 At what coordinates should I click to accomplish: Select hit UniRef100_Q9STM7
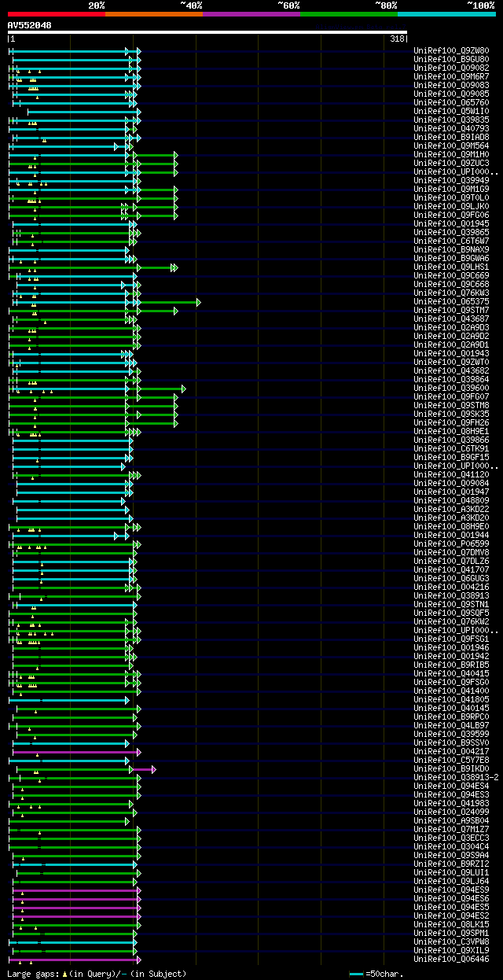pyautogui.click(x=451, y=311)
